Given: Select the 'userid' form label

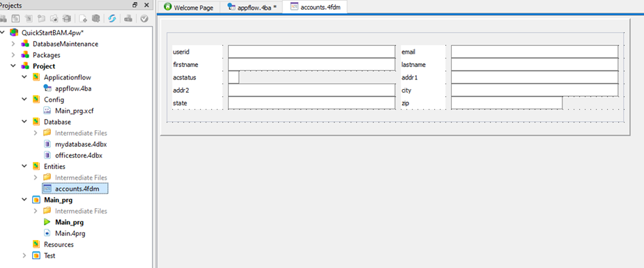Looking at the screenshot, I should (x=181, y=52).
